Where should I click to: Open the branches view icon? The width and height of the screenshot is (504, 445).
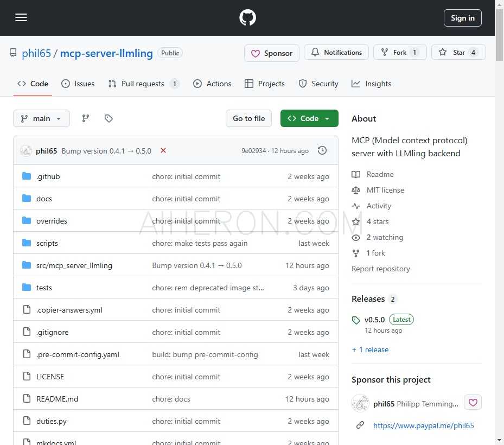[86, 118]
